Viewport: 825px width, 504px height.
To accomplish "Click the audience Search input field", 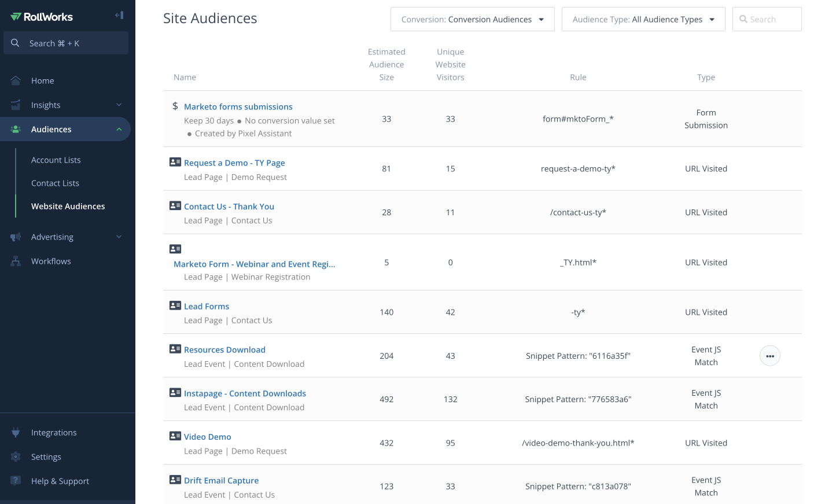I will (767, 19).
